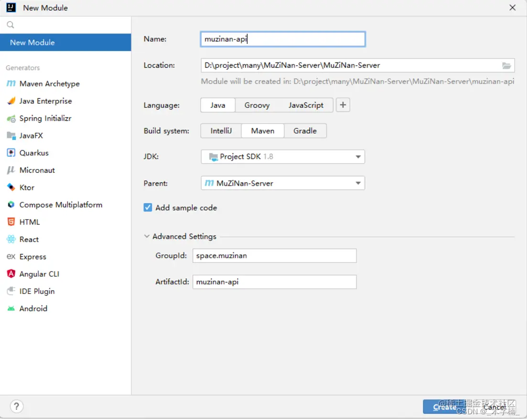Uncheck the Add sample code checkbox
This screenshot has width=527, height=420.
[x=148, y=208]
